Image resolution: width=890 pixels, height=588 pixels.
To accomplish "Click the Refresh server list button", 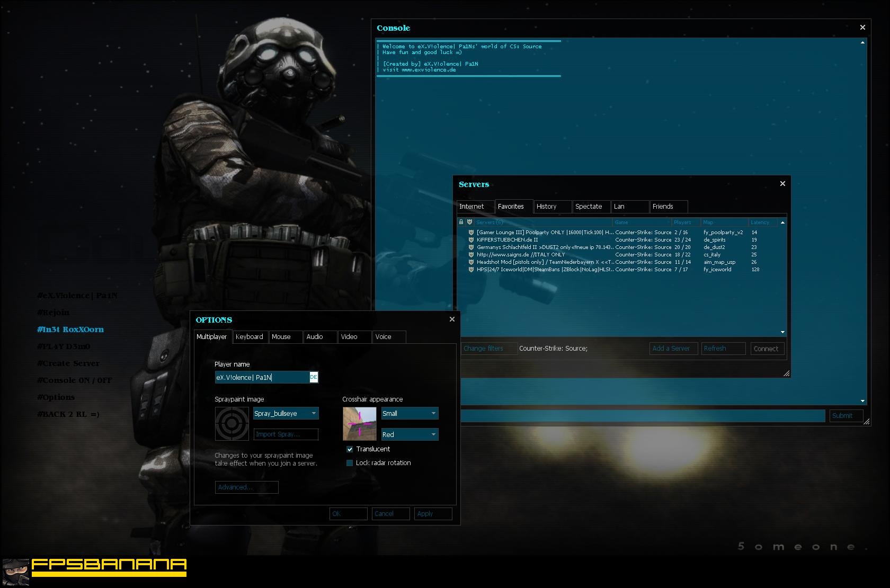I will [x=723, y=349].
